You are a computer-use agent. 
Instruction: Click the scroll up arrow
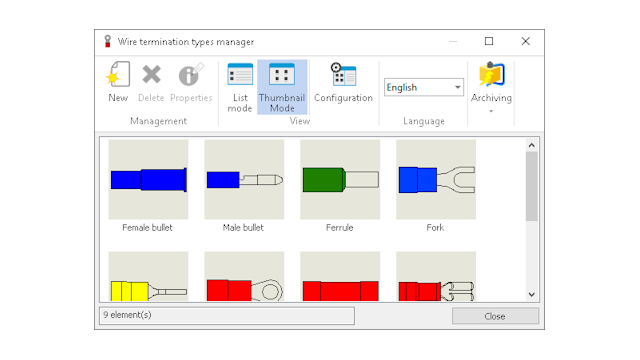tap(531, 145)
